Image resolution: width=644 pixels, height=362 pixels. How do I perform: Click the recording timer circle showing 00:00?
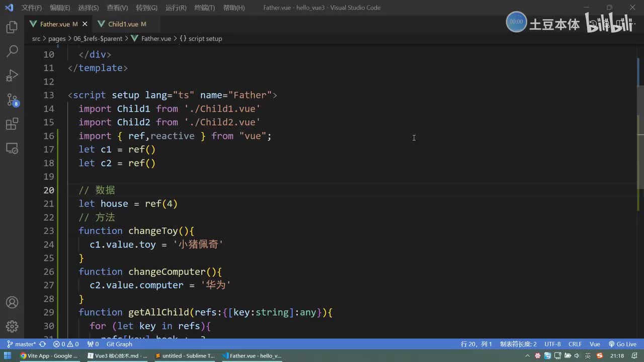pos(516,22)
